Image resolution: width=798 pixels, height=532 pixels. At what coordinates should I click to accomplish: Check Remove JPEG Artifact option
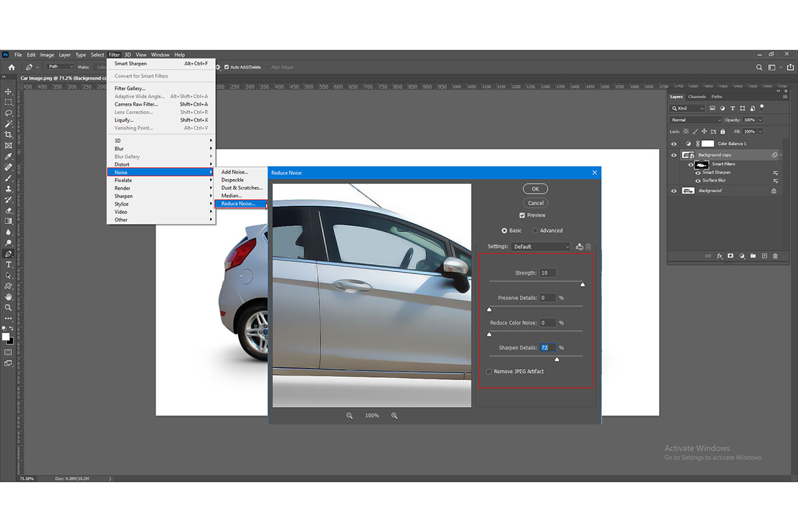pos(489,371)
